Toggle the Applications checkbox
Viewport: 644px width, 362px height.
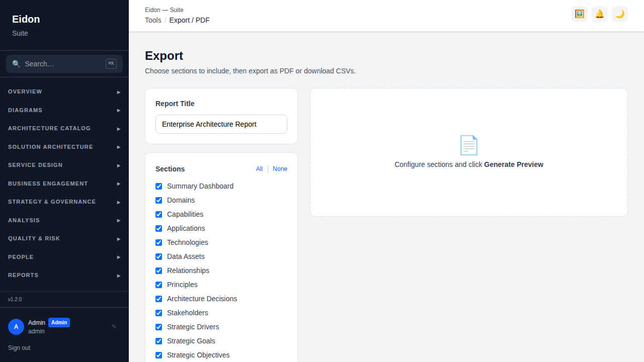pyautogui.click(x=159, y=228)
